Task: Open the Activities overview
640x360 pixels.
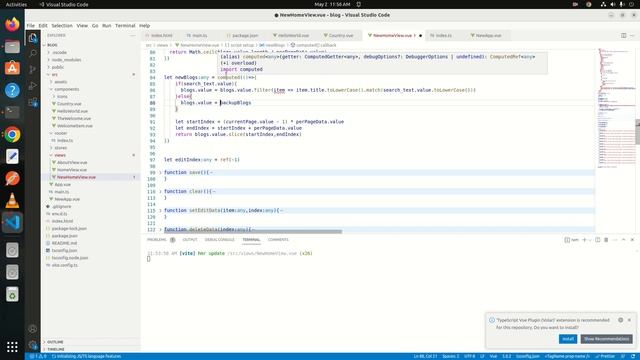Action: 16,4
